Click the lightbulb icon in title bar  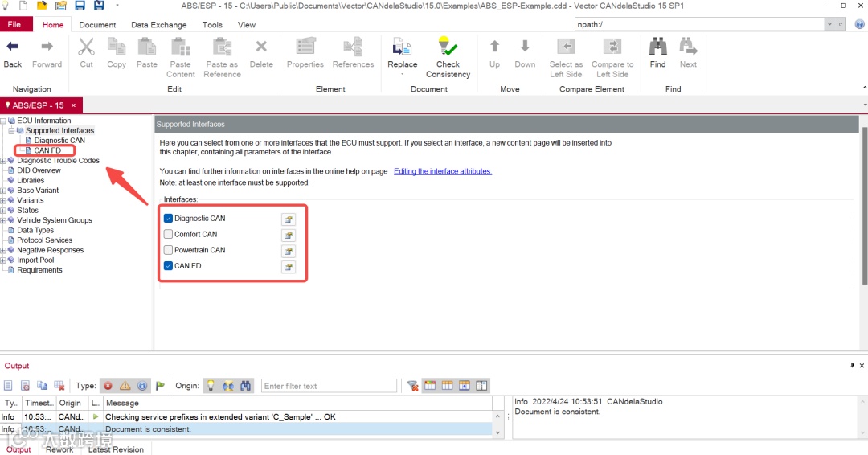point(6,6)
